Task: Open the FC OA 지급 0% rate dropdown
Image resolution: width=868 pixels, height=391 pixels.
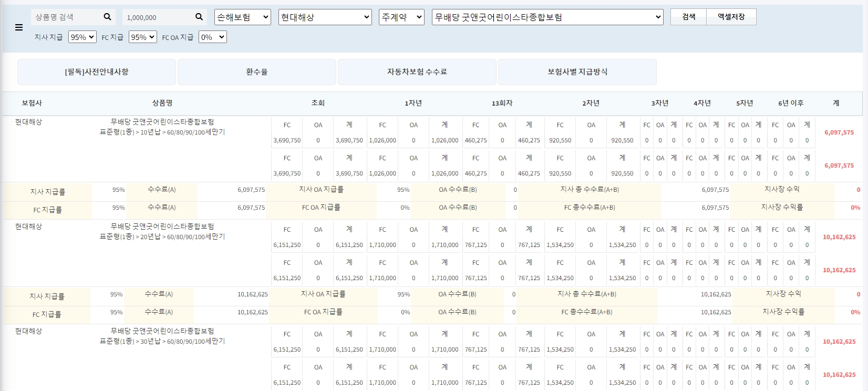Action: tap(213, 37)
